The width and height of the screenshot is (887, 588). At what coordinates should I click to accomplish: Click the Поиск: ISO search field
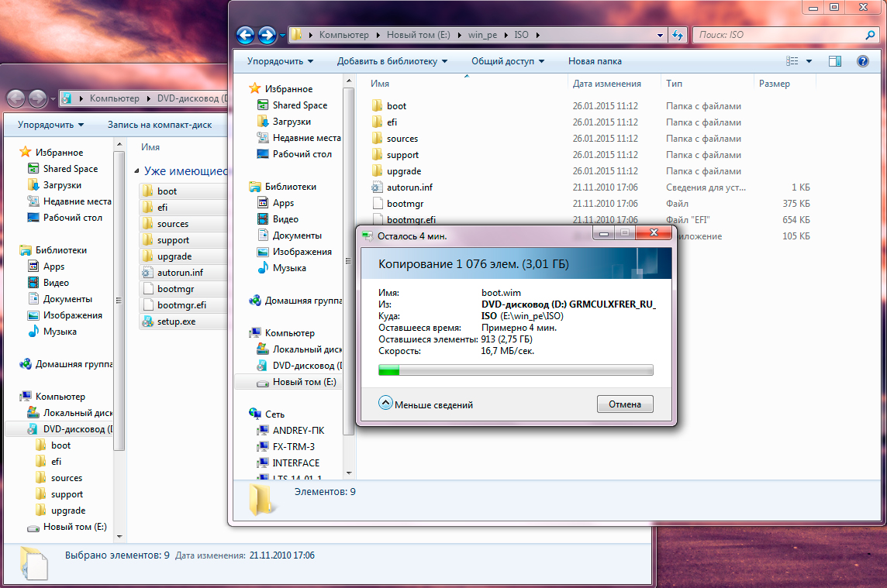778,35
